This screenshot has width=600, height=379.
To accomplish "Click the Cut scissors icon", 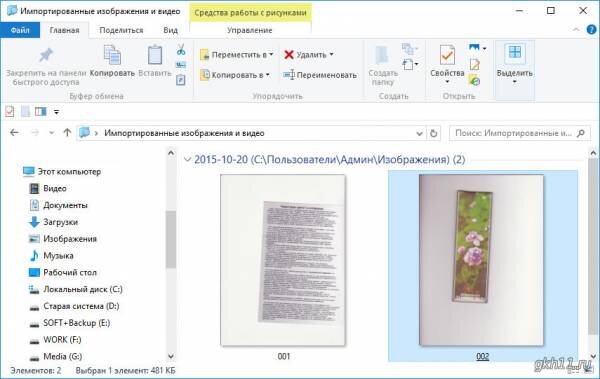I will point(181,49).
